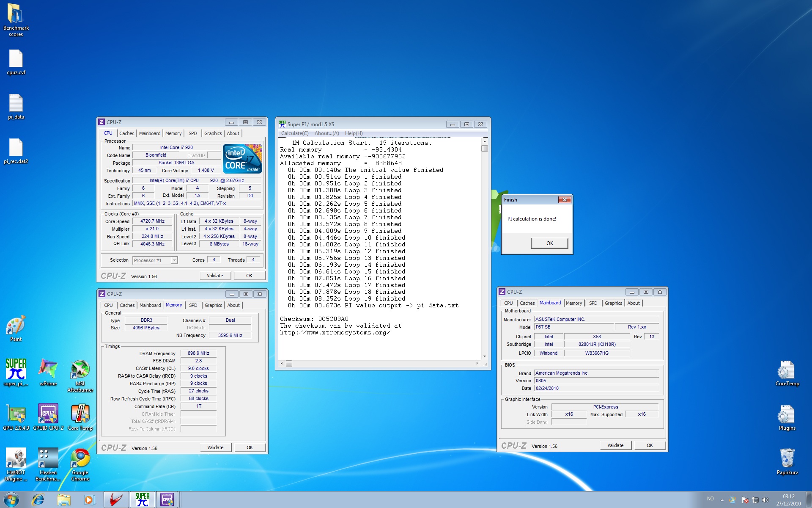Show hidden system tray icons
This screenshot has height=508, width=812.
[722, 500]
